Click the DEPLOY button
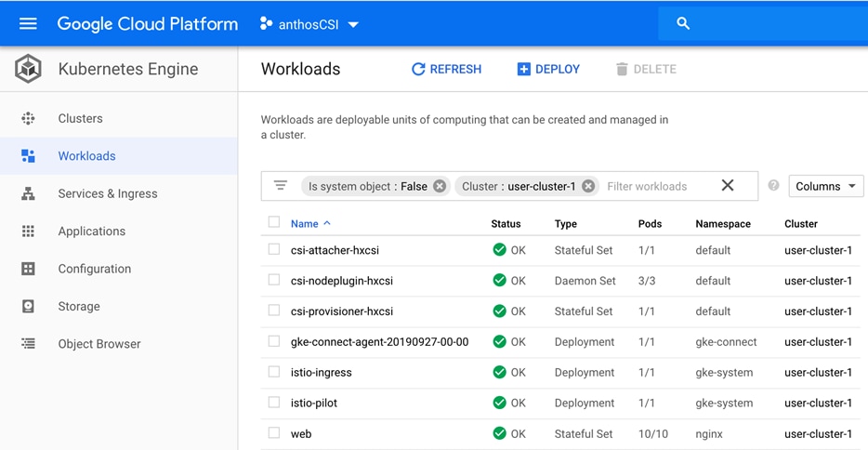 [x=548, y=69]
